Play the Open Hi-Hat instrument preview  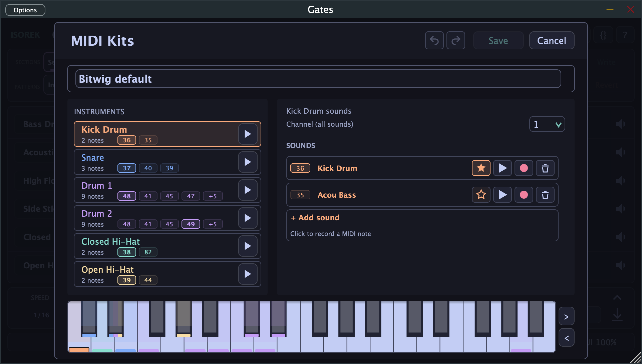coord(248,274)
